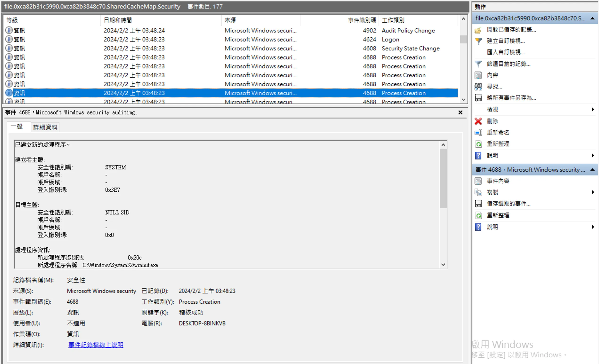Open find with the binoculars icon
599x364 pixels.
[478, 87]
